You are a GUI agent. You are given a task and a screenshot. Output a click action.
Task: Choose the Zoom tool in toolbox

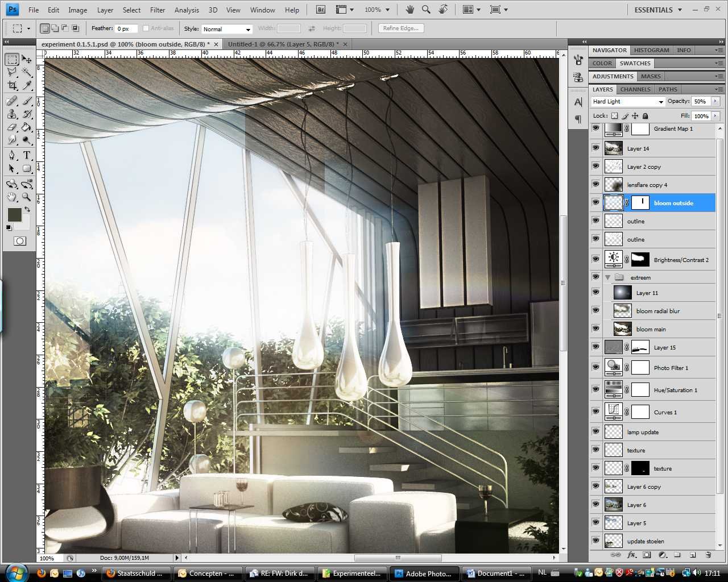[x=27, y=197]
